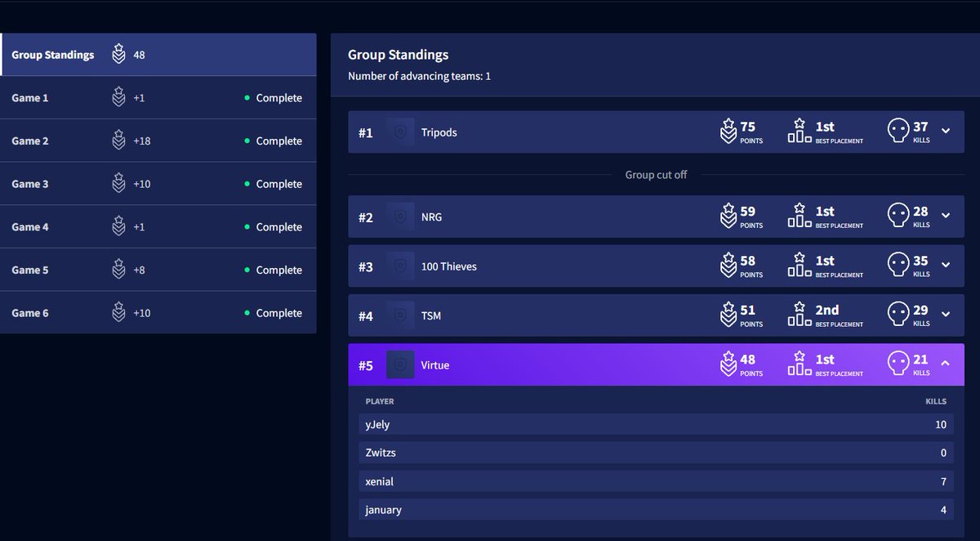The image size is (980, 541).
Task: Click the badge icon in Game 6 row
Action: [119, 313]
